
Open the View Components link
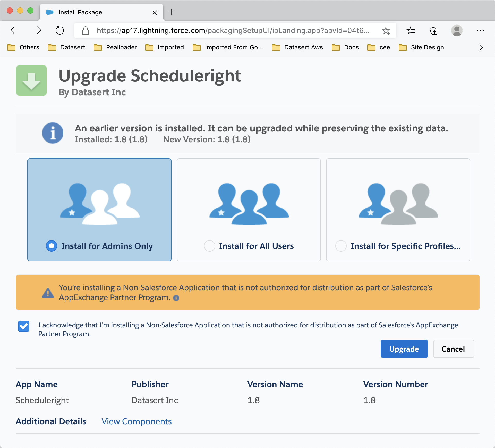[x=136, y=421]
